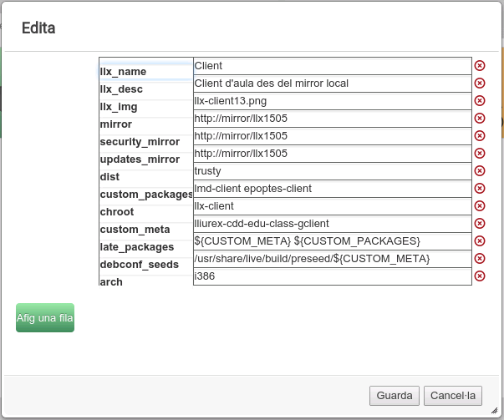The width and height of the screenshot is (504, 420).
Task: Remove the chroot row
Action: click(x=480, y=206)
